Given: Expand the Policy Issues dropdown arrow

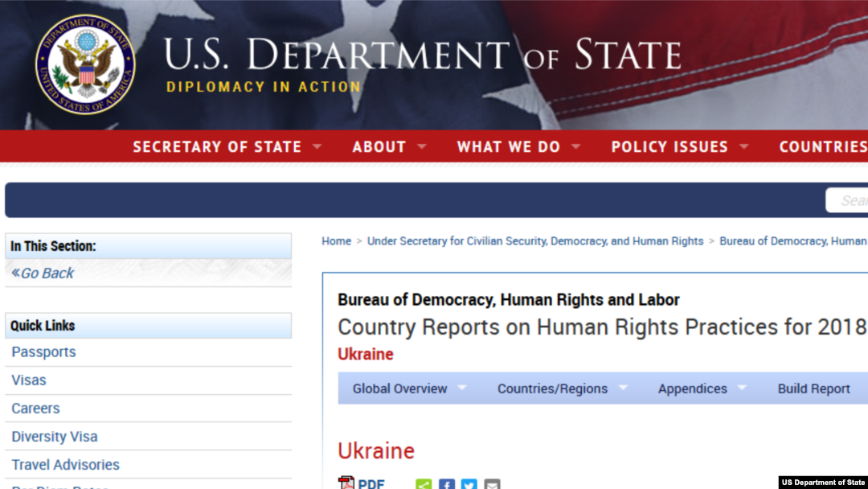Looking at the screenshot, I should click(744, 146).
